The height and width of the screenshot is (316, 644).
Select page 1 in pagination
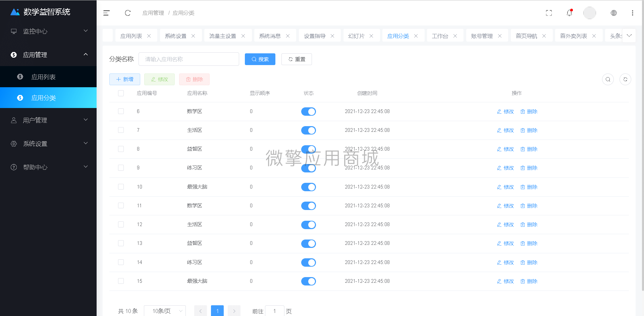click(217, 311)
